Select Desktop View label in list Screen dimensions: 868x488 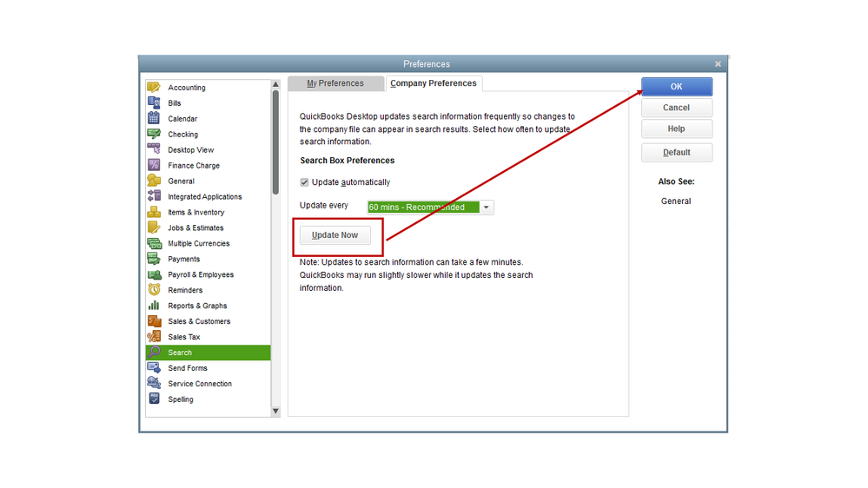coord(191,150)
